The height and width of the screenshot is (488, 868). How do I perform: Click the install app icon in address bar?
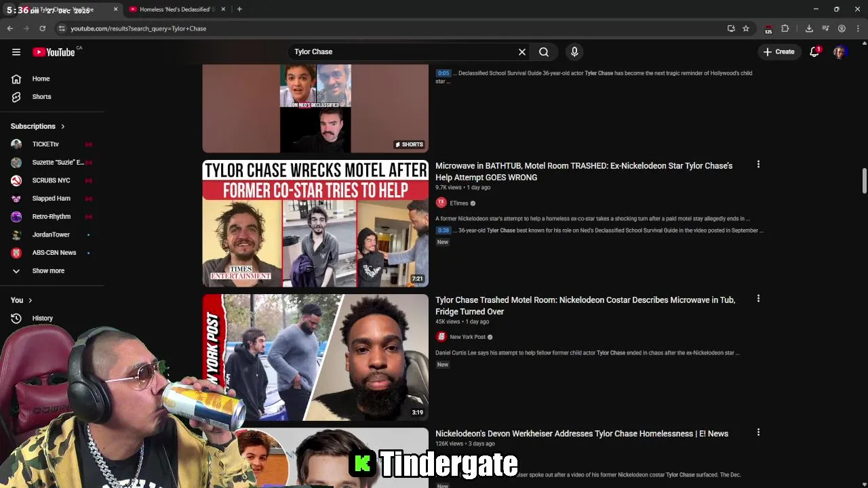point(731,28)
